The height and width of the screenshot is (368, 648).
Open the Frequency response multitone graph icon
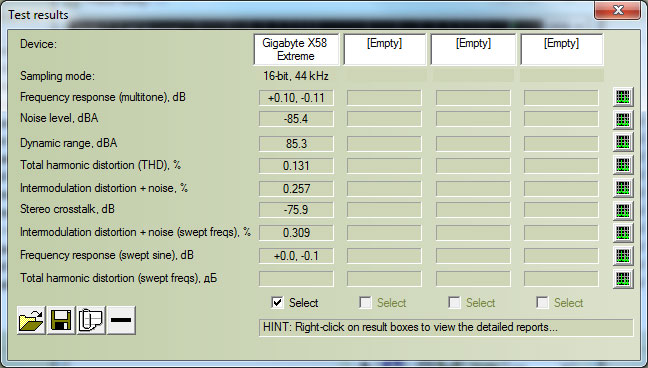pyautogui.click(x=623, y=98)
